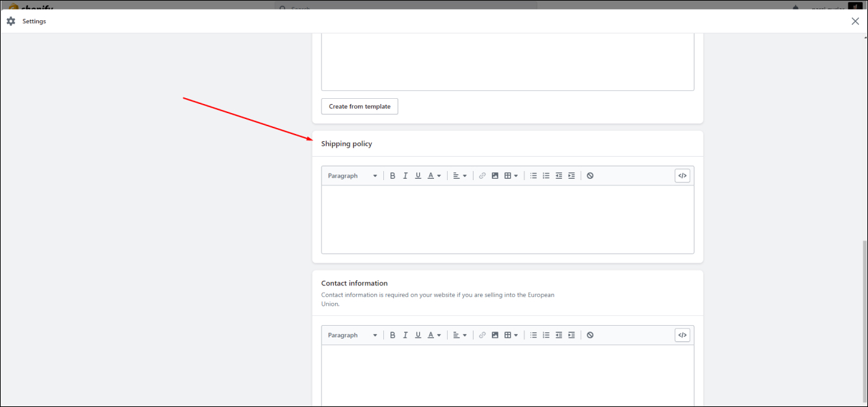The height and width of the screenshot is (407, 868).
Task: Open Paragraph style dropdown in Contact information
Action: 352,335
